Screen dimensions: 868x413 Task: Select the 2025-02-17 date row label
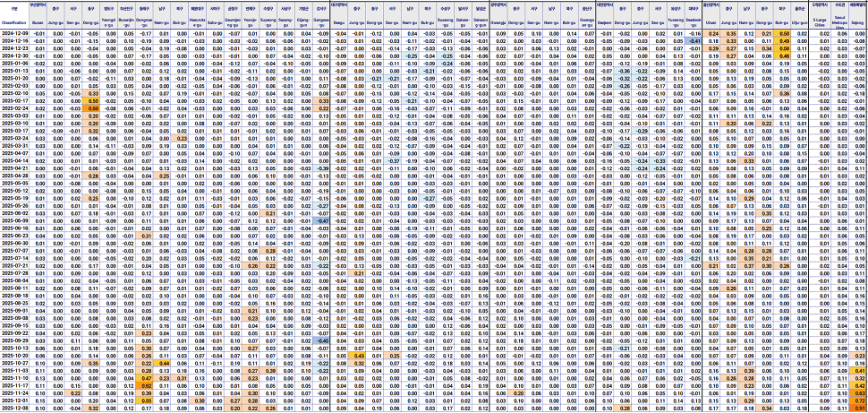(x=14, y=101)
